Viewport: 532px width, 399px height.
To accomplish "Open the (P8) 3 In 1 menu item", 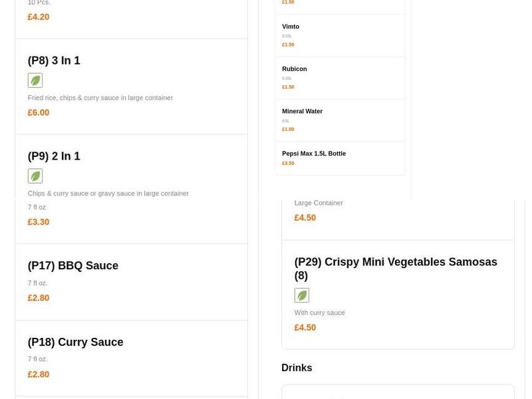I will (x=54, y=61).
